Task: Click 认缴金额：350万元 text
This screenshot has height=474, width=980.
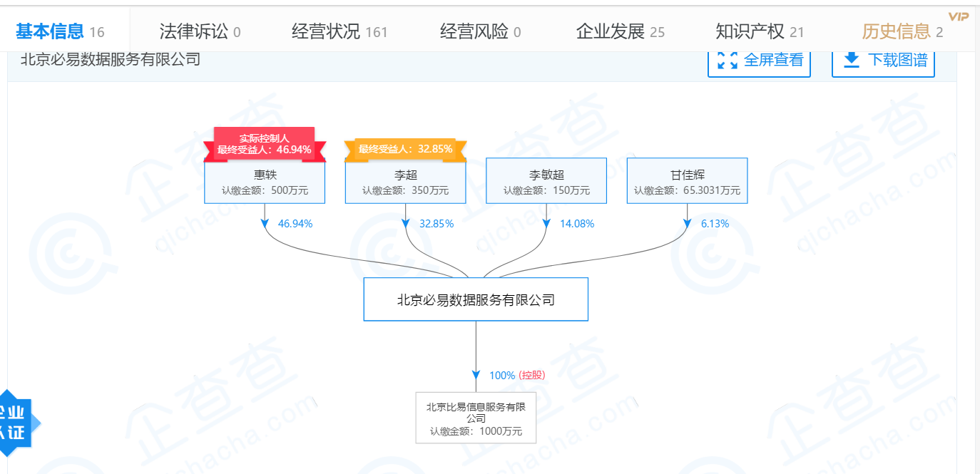Action: (x=406, y=190)
